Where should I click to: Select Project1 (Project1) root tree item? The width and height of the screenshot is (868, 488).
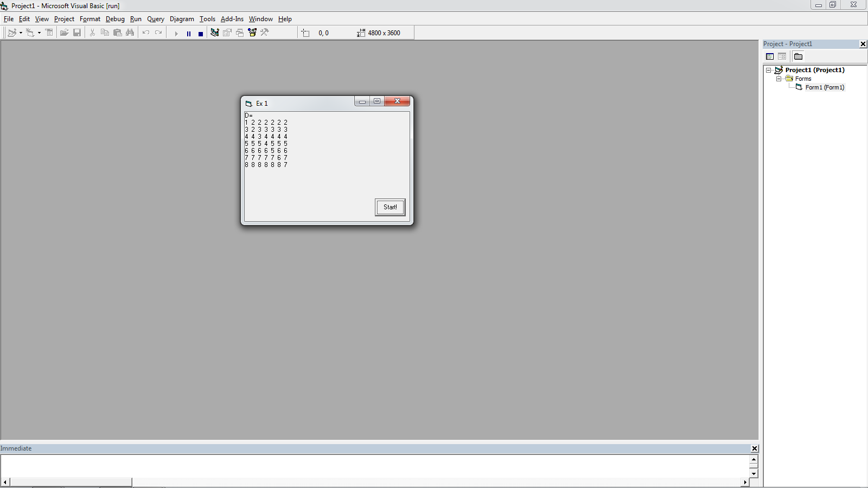pos(815,70)
